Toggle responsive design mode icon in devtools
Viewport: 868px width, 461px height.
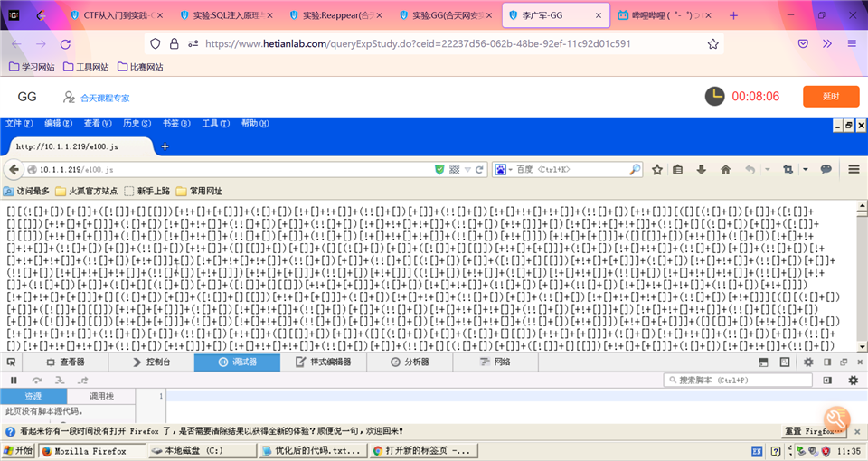[785, 362]
